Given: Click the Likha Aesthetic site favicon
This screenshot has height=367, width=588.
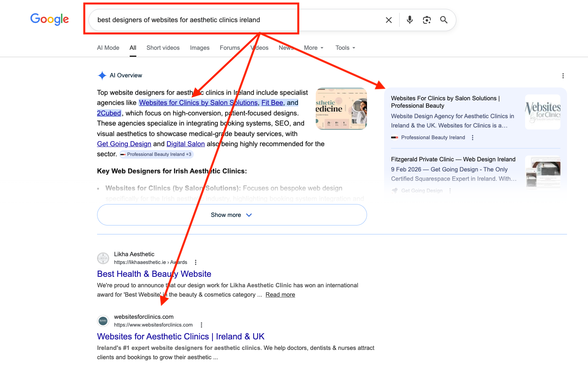Looking at the screenshot, I should click(x=103, y=258).
